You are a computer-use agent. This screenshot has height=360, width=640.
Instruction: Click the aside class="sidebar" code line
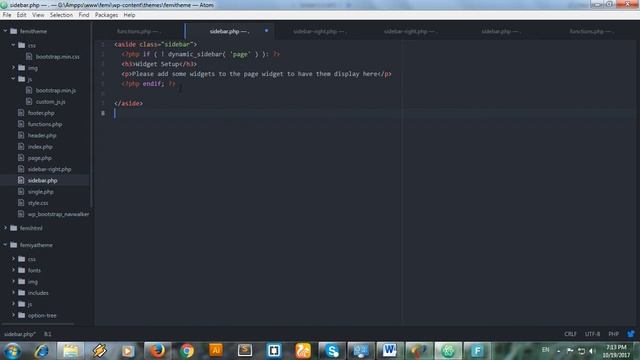(156, 44)
